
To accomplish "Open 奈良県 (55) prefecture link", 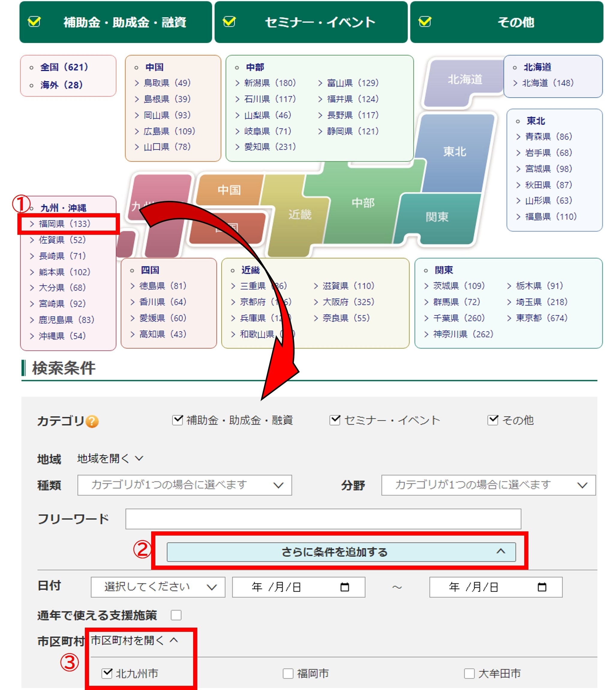I will click(346, 318).
